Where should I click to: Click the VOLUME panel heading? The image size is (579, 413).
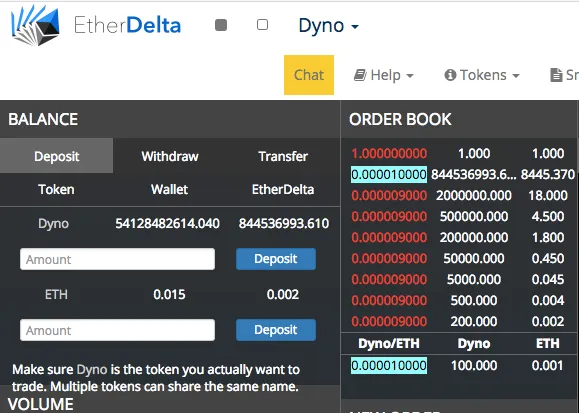tap(41, 404)
